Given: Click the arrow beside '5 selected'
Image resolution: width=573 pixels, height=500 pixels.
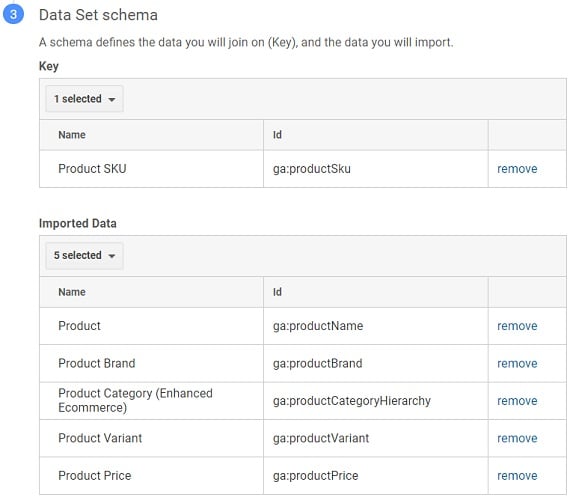Looking at the screenshot, I should click(112, 256).
